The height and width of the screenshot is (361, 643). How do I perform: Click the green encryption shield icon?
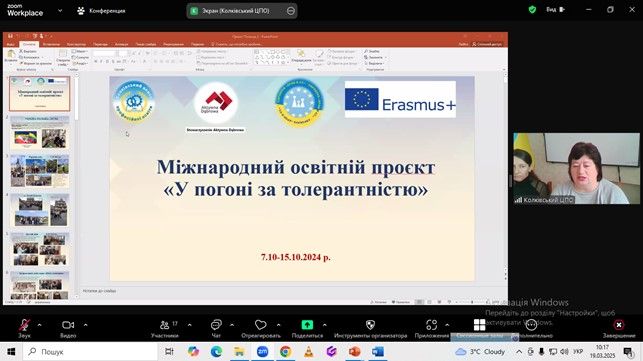click(x=532, y=9)
